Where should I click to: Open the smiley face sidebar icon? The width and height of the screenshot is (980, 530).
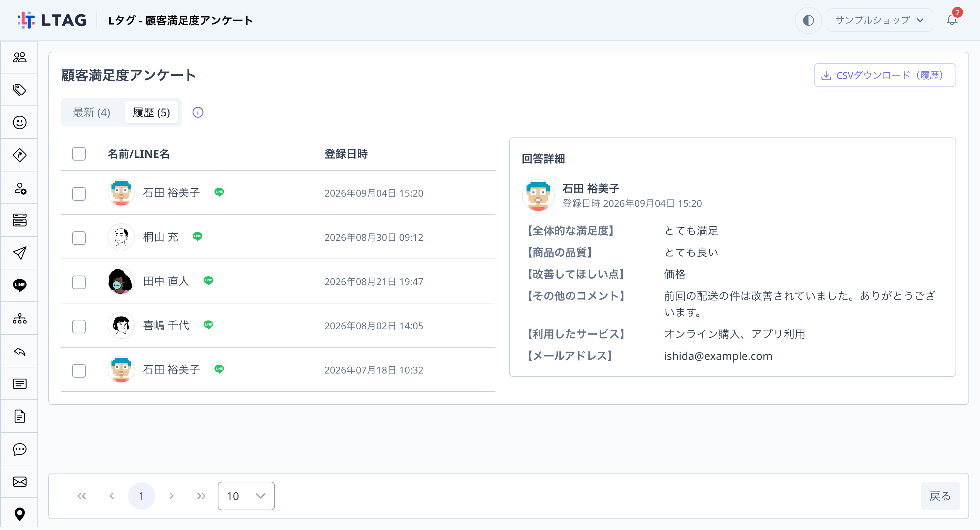click(x=19, y=122)
